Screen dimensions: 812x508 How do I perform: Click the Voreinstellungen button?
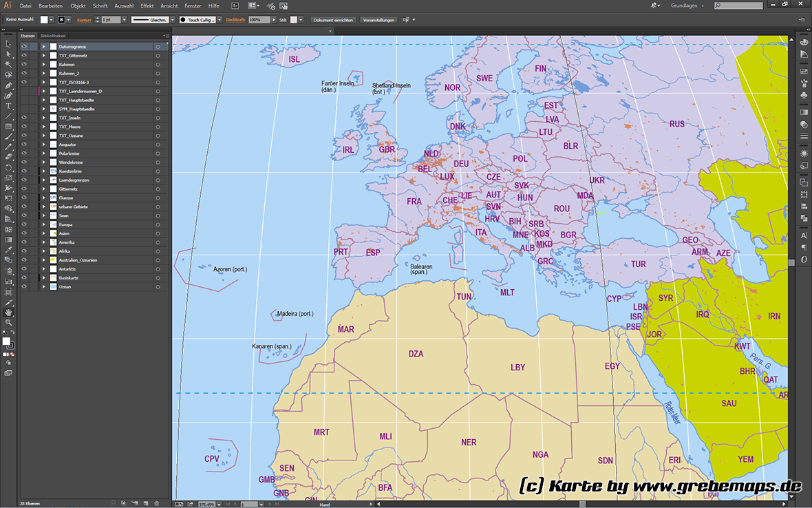tap(378, 20)
